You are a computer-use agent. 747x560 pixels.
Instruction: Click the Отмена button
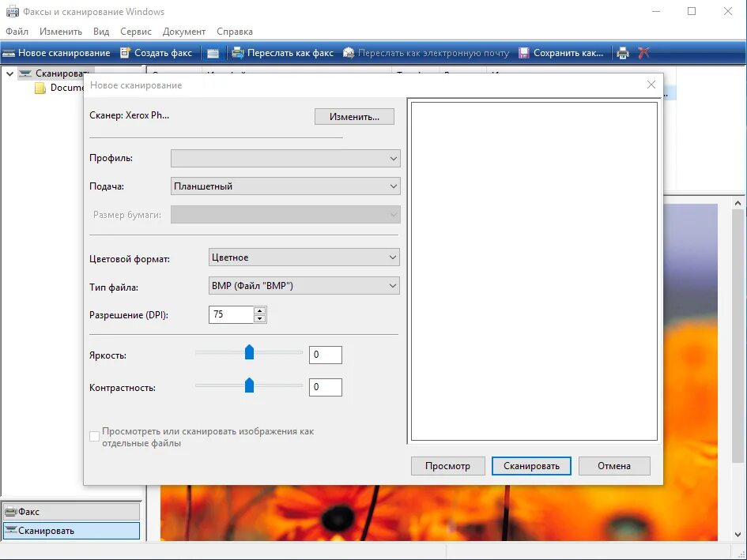click(614, 466)
